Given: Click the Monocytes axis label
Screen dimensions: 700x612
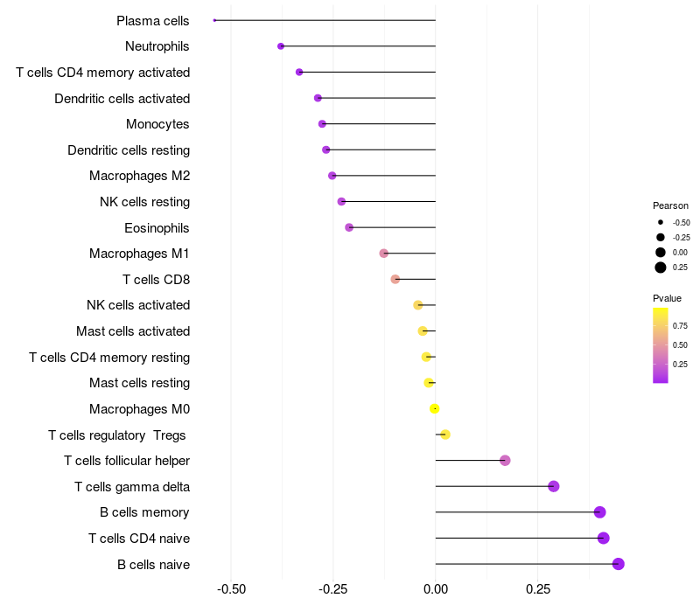Looking at the screenshot, I should coord(157,124).
